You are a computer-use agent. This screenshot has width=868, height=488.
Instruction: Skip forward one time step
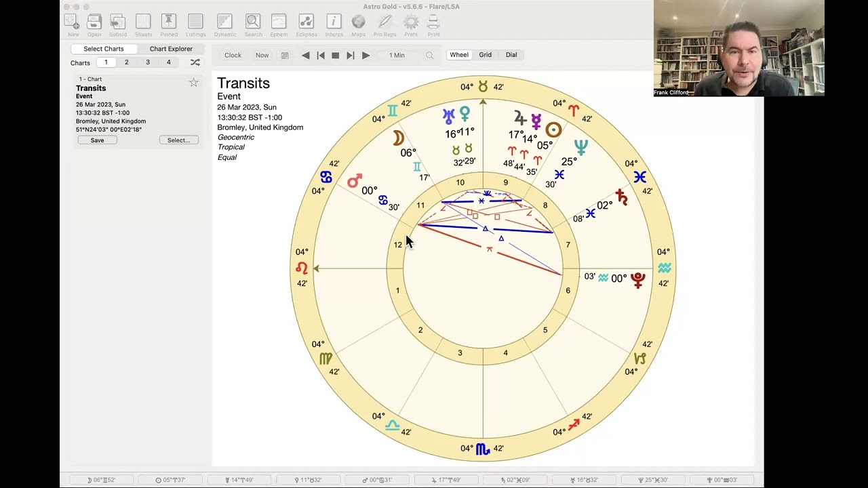350,56
